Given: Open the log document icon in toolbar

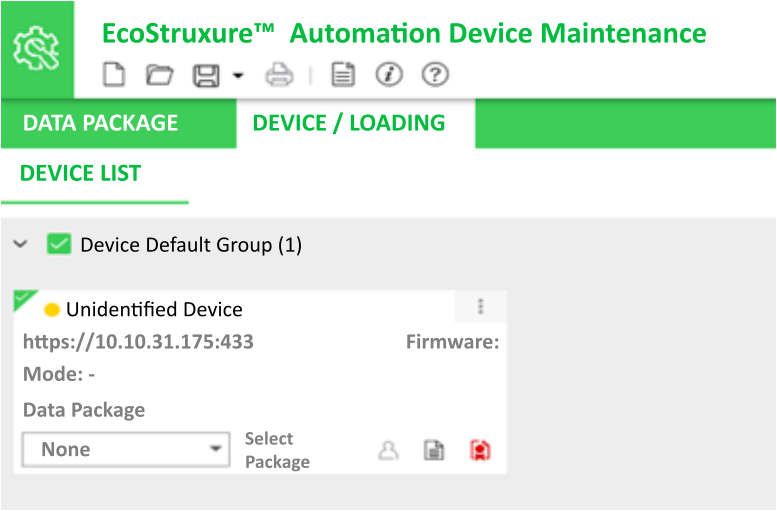Looking at the screenshot, I should tap(343, 75).
